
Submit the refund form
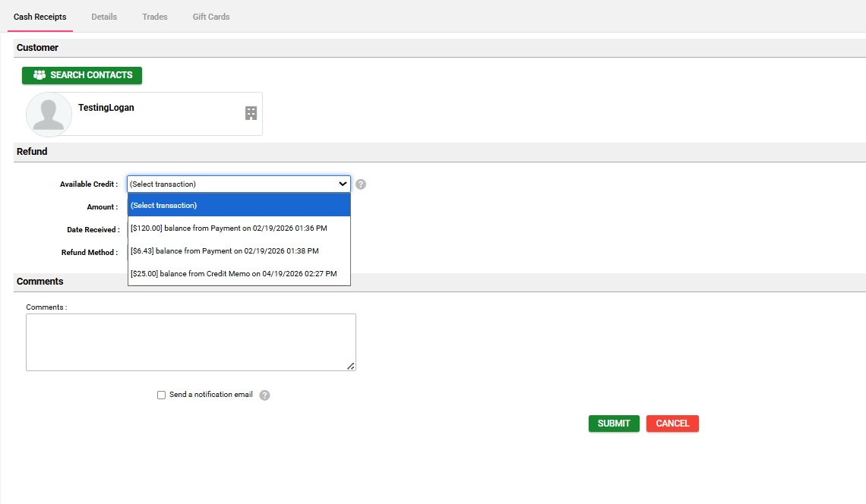(614, 424)
